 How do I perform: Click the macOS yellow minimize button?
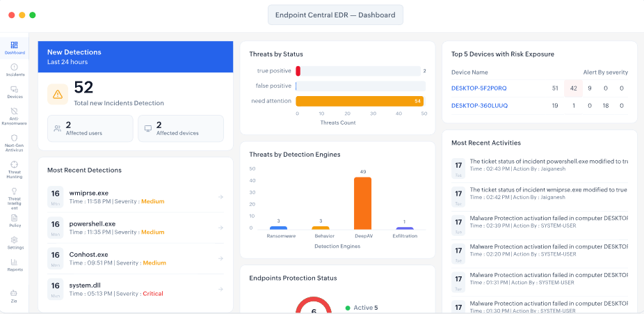pyautogui.click(x=22, y=15)
